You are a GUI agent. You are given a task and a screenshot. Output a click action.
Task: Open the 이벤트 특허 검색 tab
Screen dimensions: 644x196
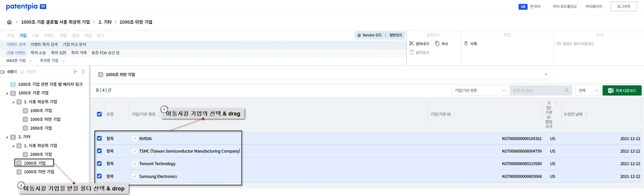pyautogui.click(x=44, y=44)
